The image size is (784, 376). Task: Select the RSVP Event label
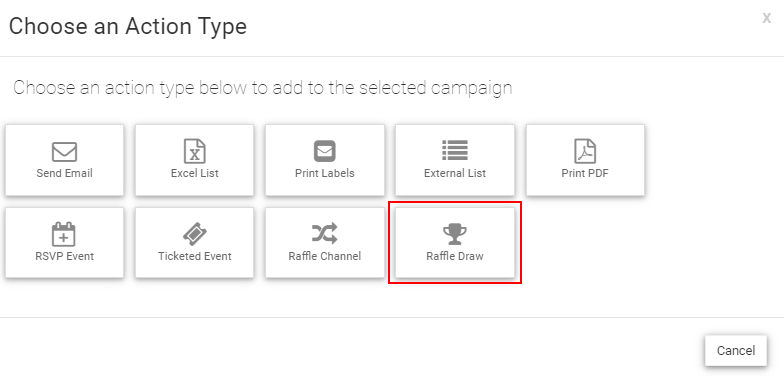[64, 256]
